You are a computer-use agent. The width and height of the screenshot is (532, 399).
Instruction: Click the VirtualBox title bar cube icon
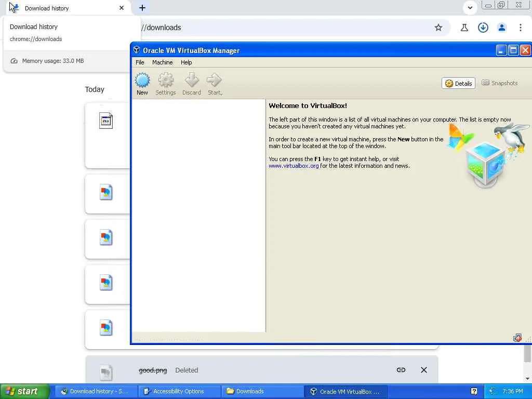coord(137,50)
